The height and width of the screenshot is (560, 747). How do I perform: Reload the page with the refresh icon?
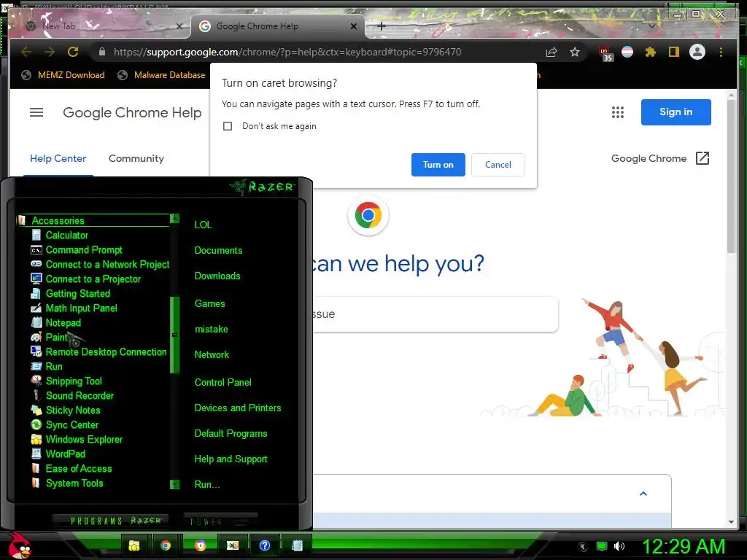[73, 52]
